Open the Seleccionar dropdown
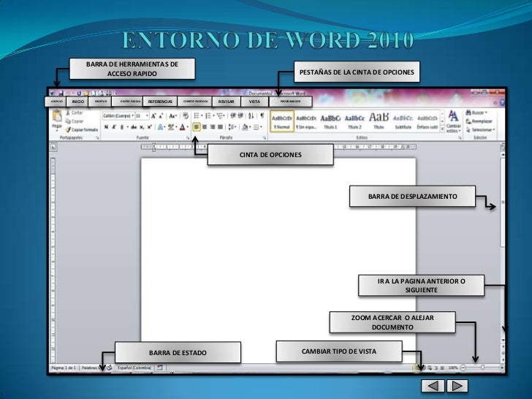The width and height of the screenshot is (532, 399). [480, 129]
